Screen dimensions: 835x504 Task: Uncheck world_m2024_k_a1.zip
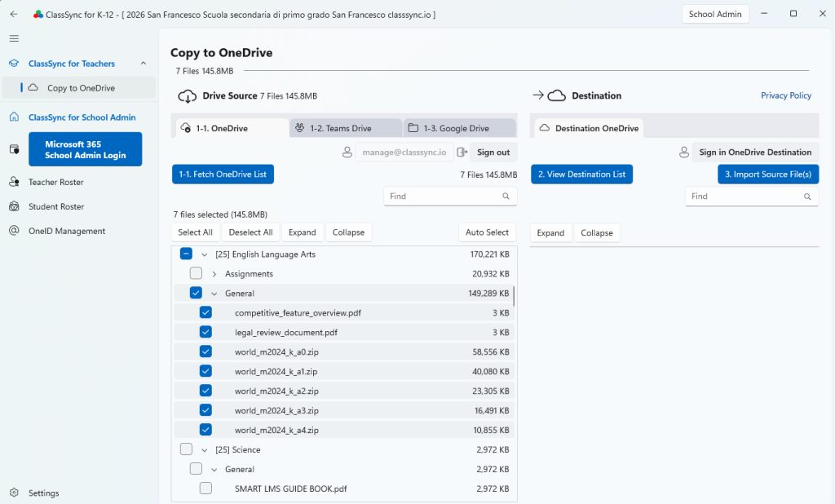(x=205, y=371)
